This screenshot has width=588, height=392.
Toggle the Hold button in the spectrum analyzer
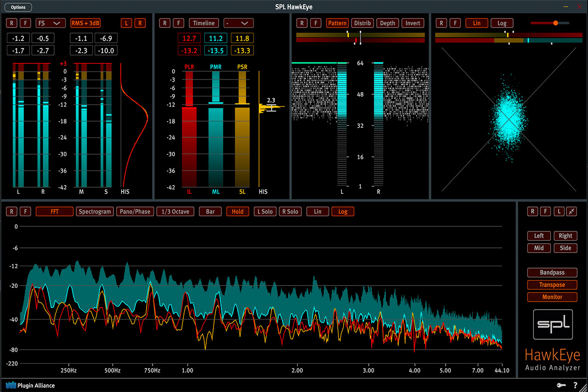(237, 212)
